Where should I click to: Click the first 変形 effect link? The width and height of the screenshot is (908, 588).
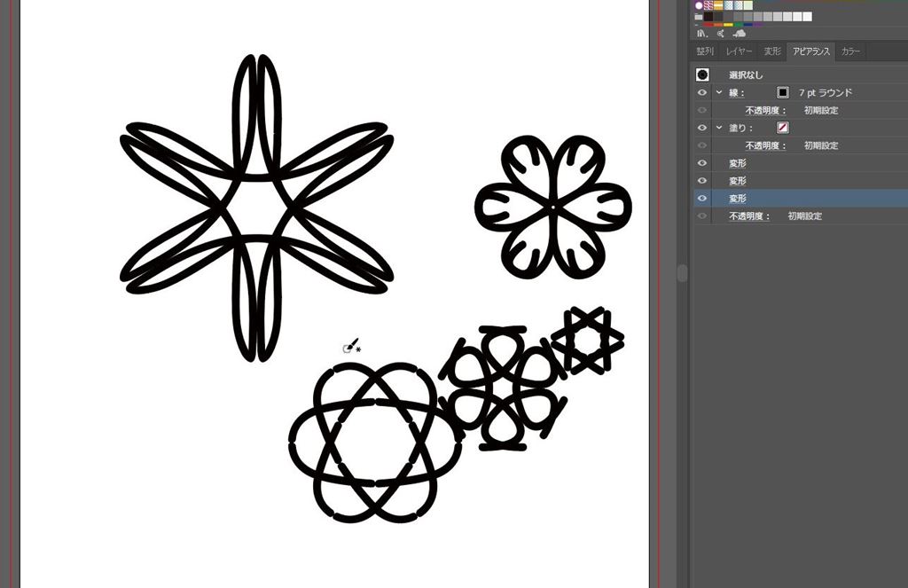(738, 163)
